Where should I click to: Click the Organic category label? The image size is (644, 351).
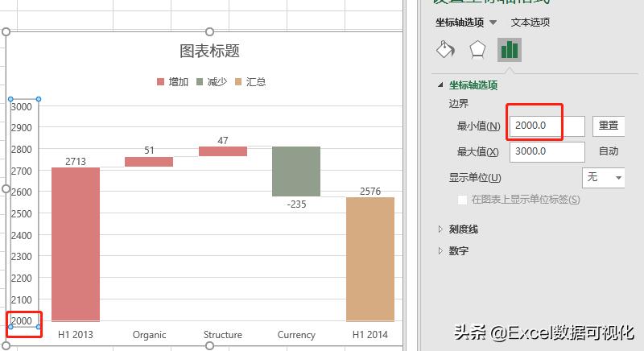point(149,335)
